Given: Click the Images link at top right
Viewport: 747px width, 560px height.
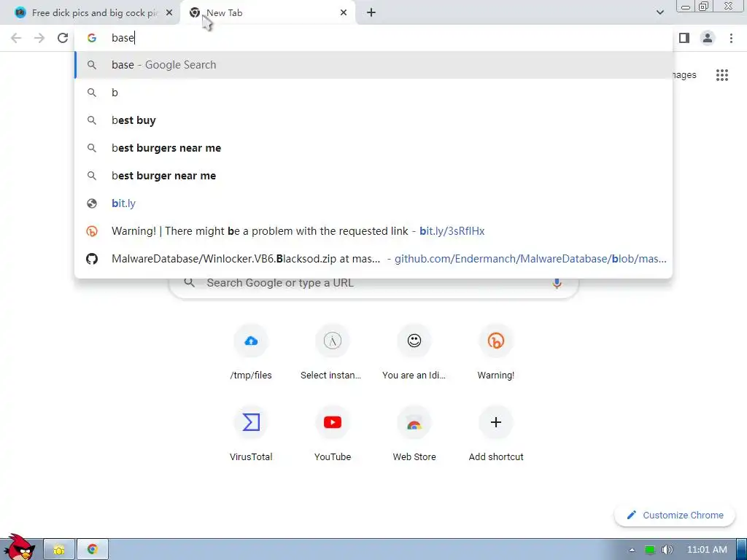Looking at the screenshot, I should [x=684, y=75].
